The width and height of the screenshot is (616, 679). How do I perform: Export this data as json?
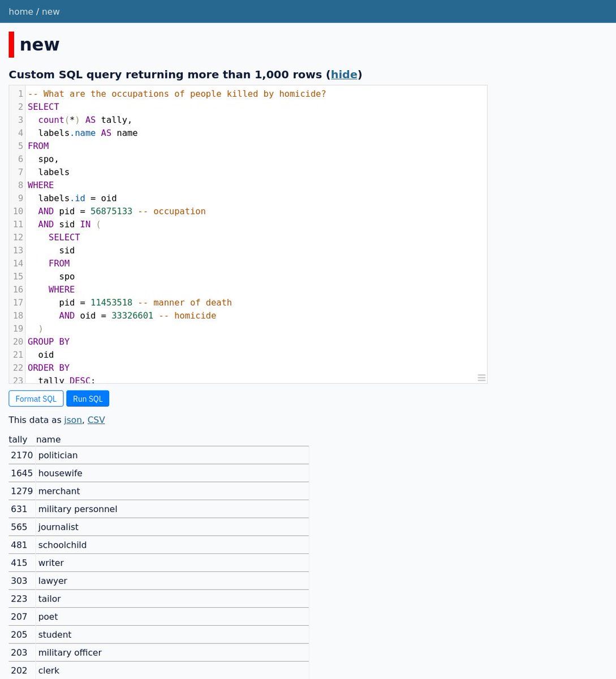pyautogui.click(x=73, y=420)
